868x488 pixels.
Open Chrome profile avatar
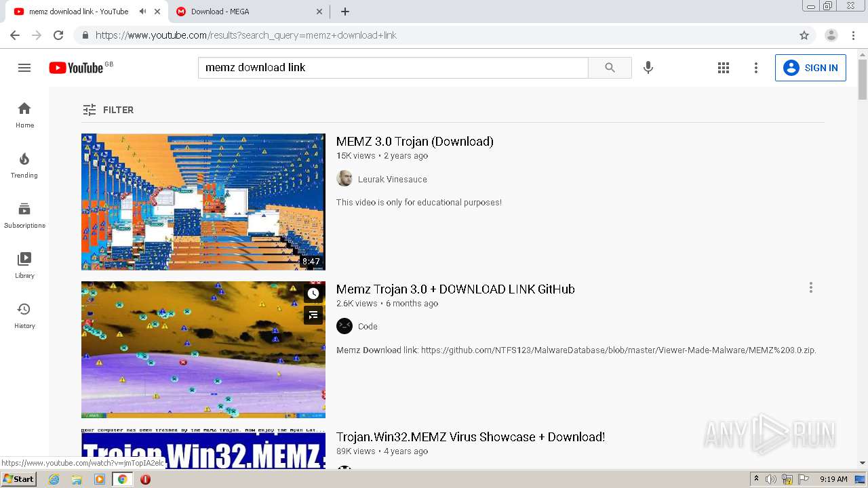pyautogui.click(x=831, y=35)
